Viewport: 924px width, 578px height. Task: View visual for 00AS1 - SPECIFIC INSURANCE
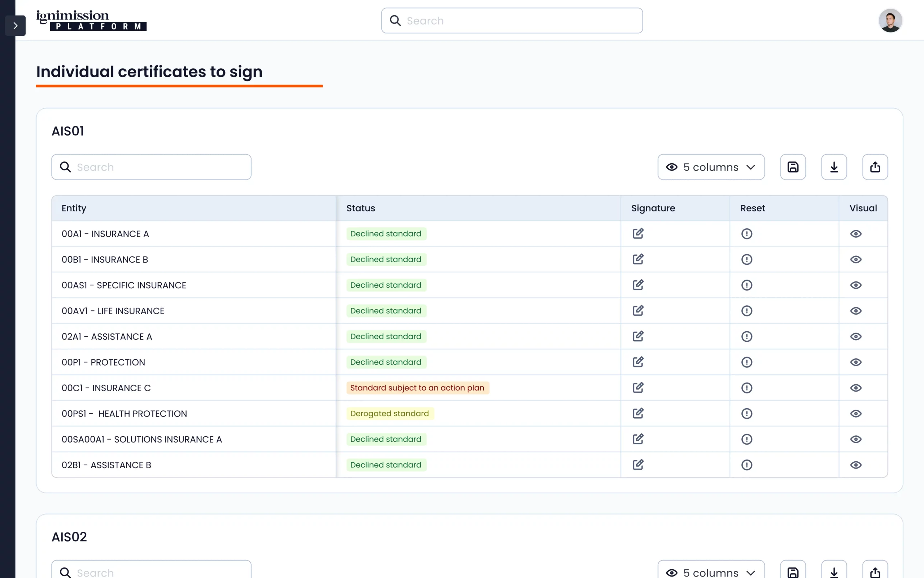(x=856, y=285)
